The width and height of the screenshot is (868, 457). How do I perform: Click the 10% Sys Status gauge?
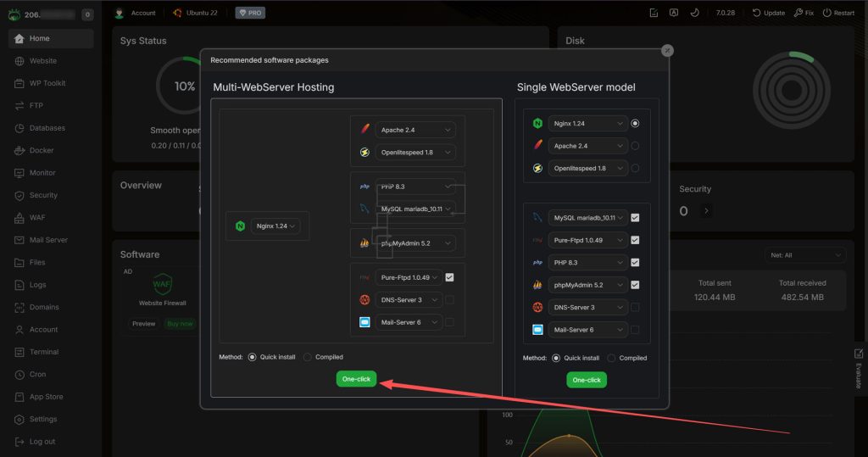183,86
